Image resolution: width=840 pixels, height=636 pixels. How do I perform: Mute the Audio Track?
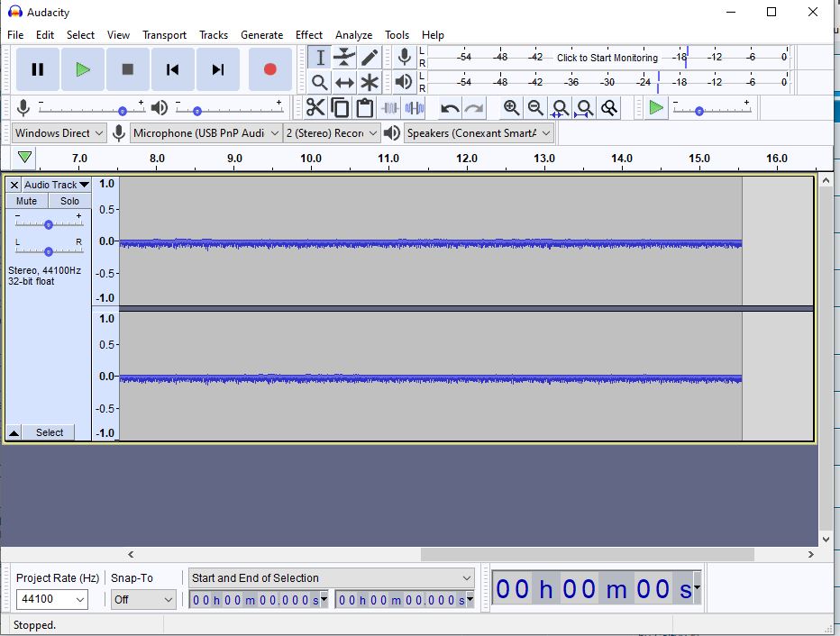point(27,201)
